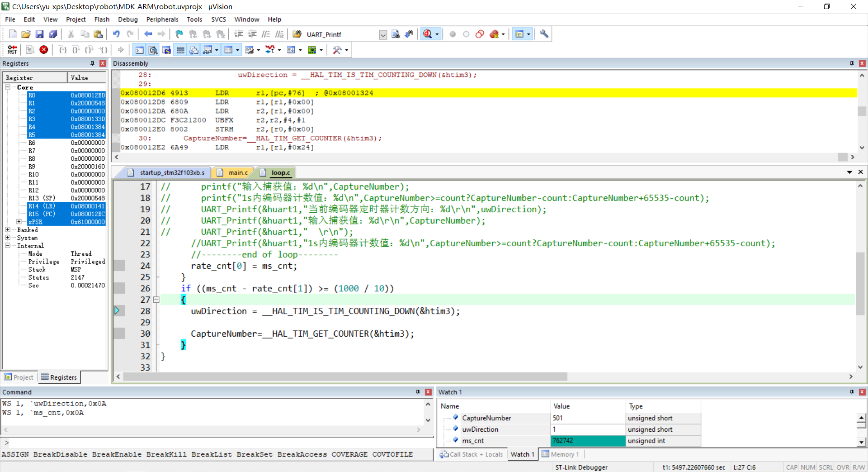This screenshot has height=472, width=868.
Task: Open the Memory Windows dropdown arrow
Action: (238, 50)
